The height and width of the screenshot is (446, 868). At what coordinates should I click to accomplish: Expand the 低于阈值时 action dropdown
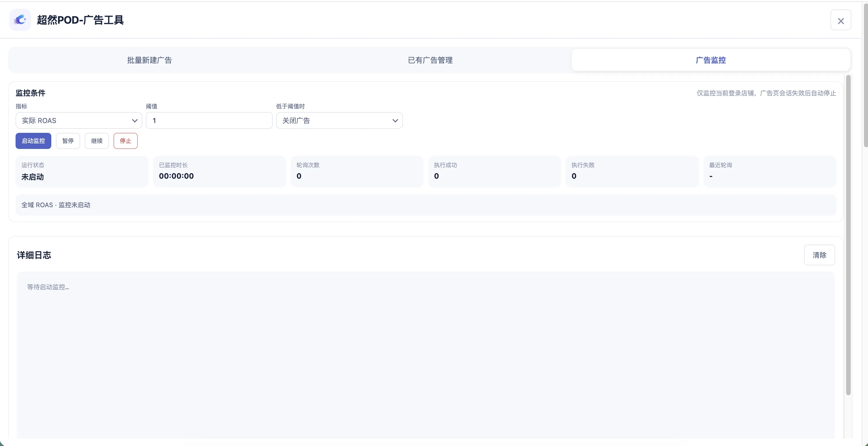339,121
